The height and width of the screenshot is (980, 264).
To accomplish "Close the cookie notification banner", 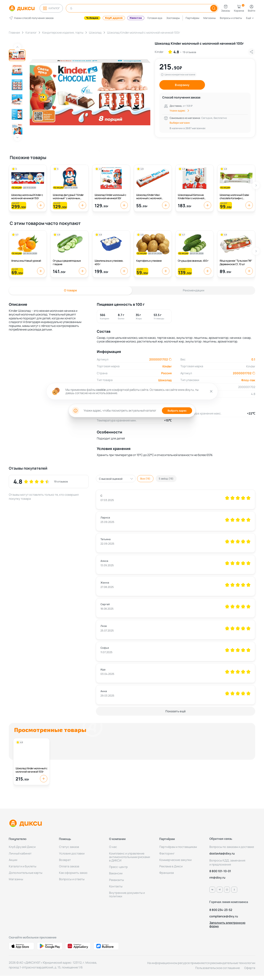I will point(211,391).
